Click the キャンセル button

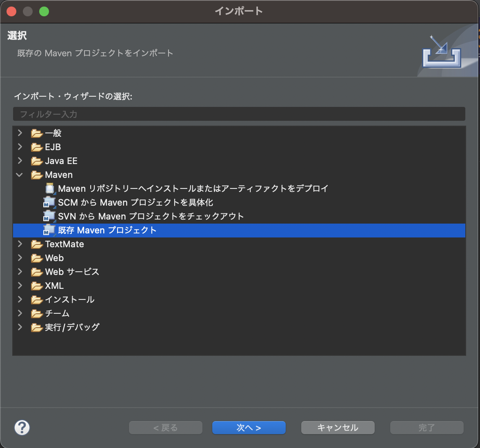(338, 428)
